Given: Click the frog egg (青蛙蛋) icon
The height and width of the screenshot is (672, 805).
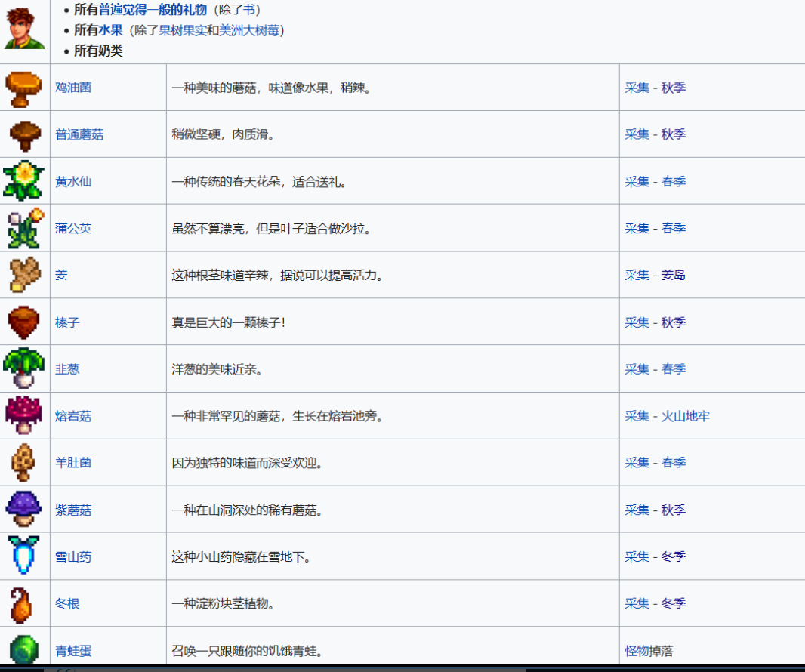Looking at the screenshot, I should (23, 649).
